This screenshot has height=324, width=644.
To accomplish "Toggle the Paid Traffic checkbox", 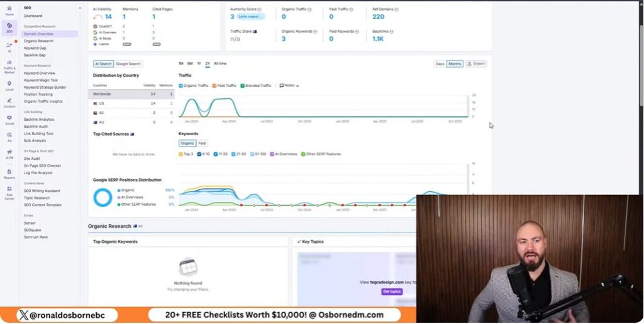I will [x=214, y=86].
